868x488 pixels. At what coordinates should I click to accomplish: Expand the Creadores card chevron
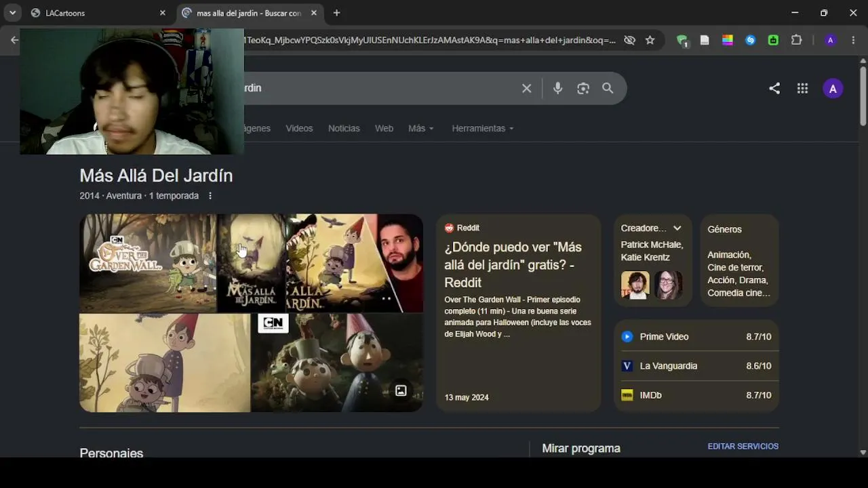tap(677, 228)
